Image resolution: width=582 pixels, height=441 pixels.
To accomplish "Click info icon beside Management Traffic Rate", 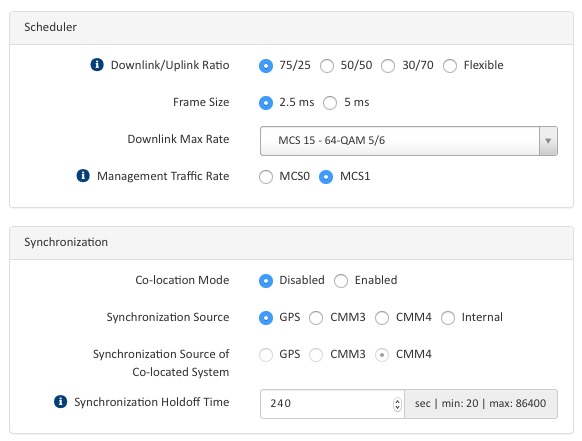I will (83, 176).
